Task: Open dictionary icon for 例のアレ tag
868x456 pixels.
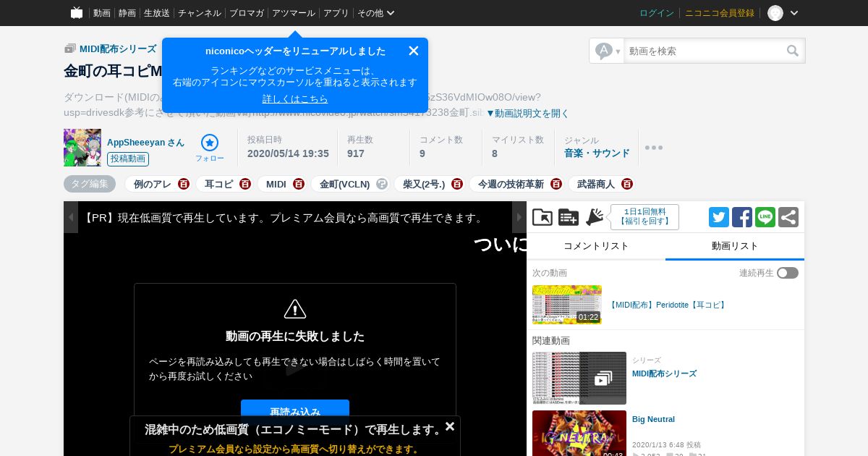Action: 184,184
